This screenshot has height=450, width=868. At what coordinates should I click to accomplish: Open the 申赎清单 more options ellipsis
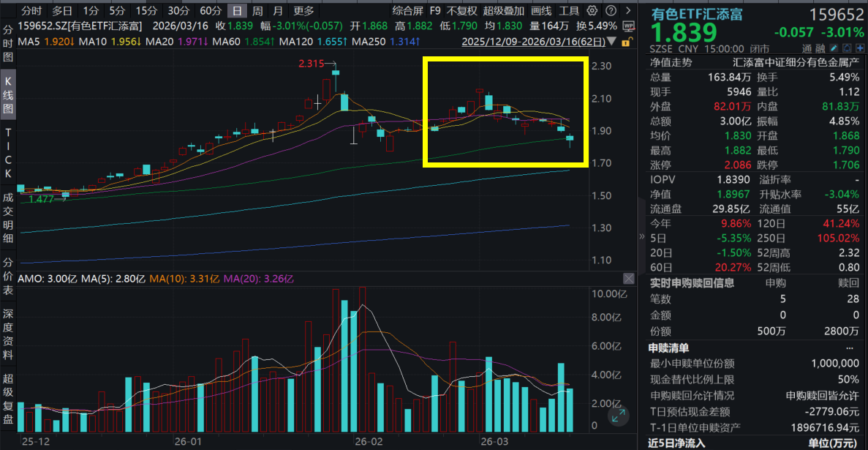[849, 348]
